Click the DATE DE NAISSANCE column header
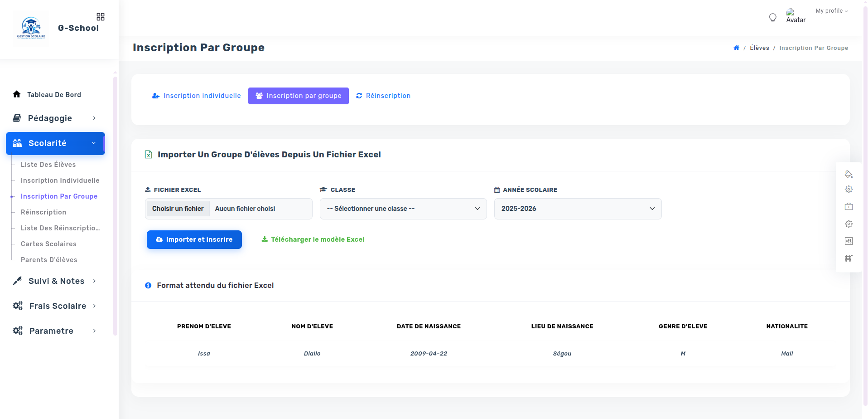The height and width of the screenshot is (419, 868). coord(429,326)
